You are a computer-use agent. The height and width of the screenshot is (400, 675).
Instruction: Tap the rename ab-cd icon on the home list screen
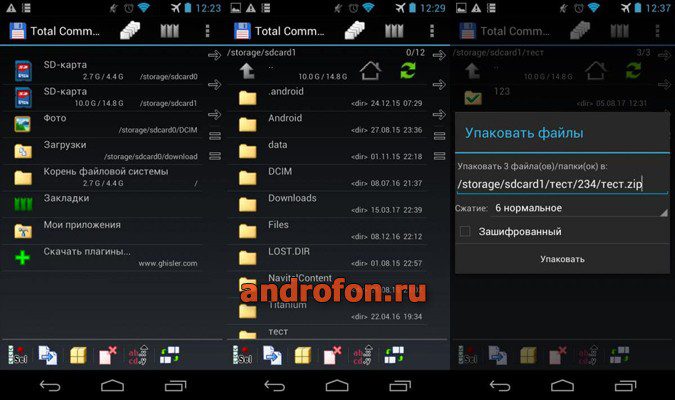coord(138,355)
